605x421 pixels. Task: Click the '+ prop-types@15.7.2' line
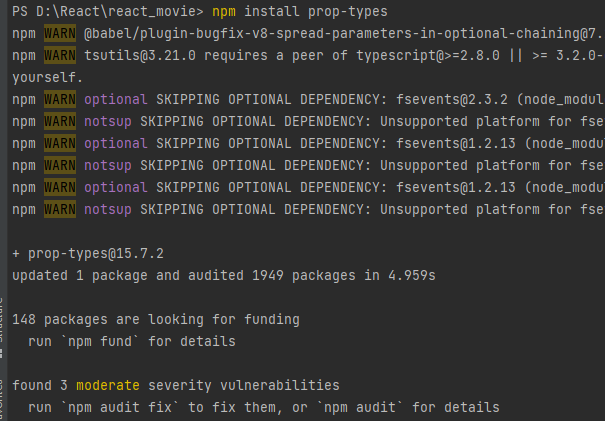88,254
